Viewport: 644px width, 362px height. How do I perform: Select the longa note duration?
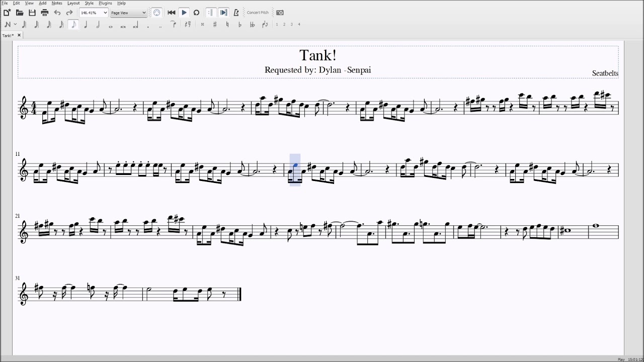click(135, 24)
